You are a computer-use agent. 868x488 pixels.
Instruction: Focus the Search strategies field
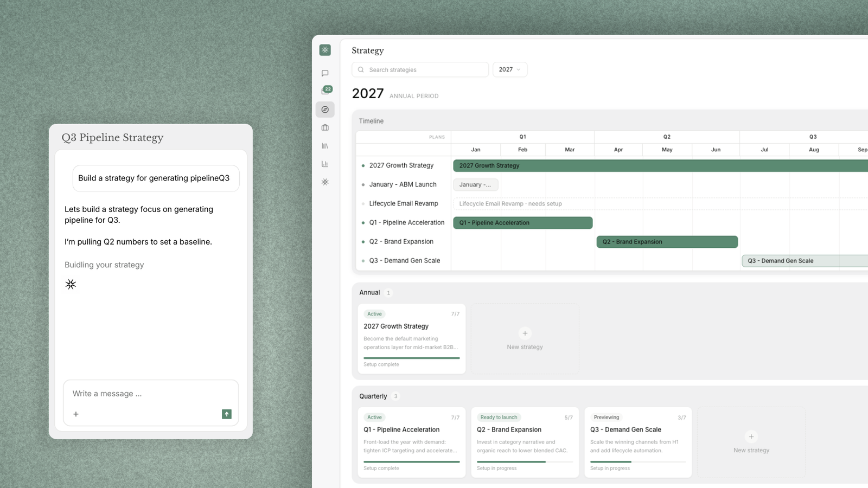tap(420, 69)
